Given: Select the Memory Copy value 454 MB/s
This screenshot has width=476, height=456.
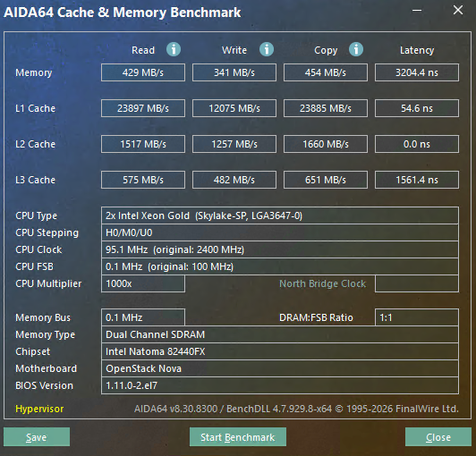Looking at the screenshot, I should [x=326, y=72].
